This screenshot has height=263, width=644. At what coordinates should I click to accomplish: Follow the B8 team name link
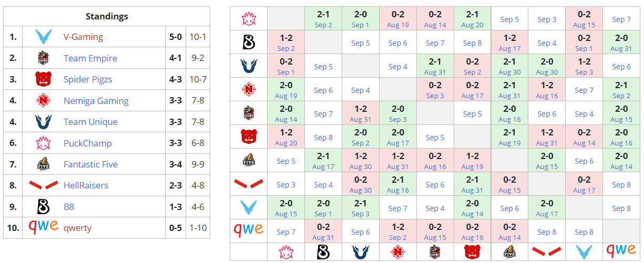[x=69, y=207]
